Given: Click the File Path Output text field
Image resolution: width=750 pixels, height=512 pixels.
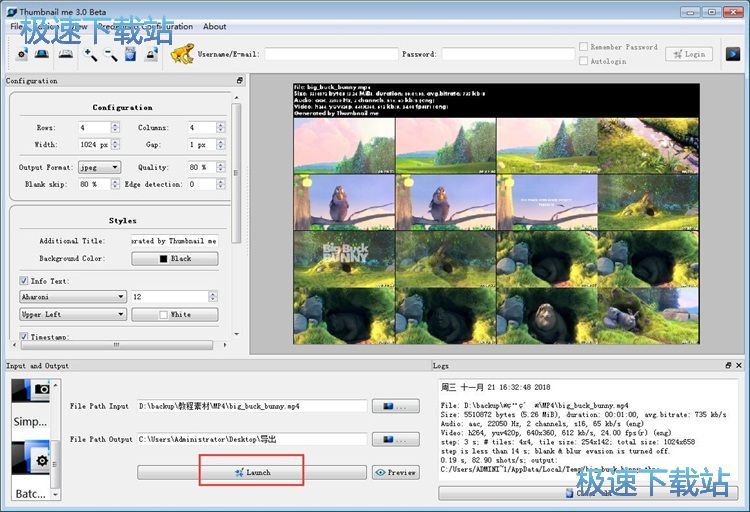Looking at the screenshot, I should [x=252, y=439].
